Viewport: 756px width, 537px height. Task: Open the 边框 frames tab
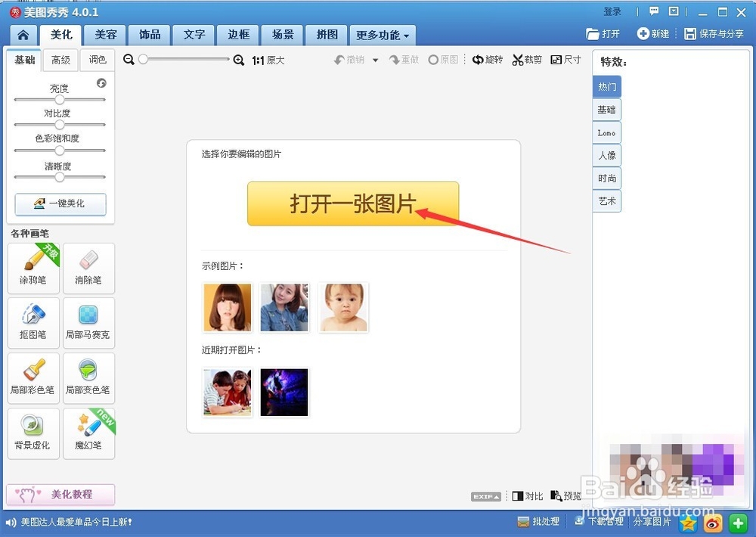pos(237,34)
